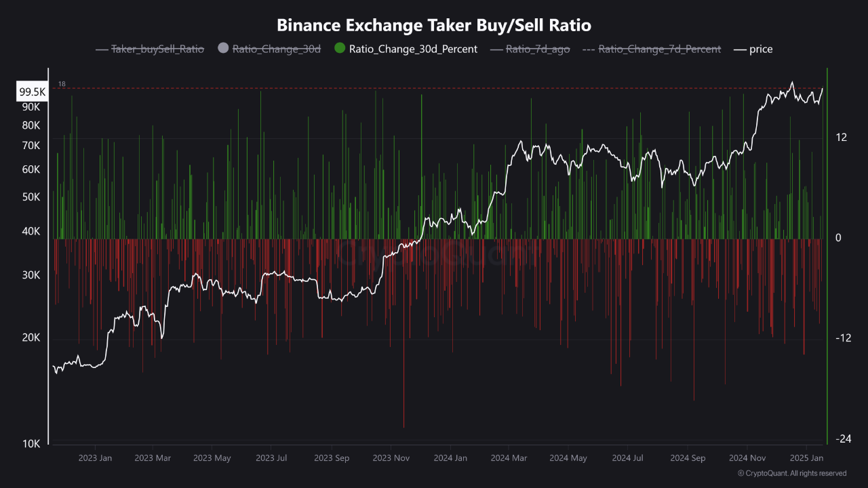
Task: Click the highlighted 99.5K price label
Action: point(32,92)
